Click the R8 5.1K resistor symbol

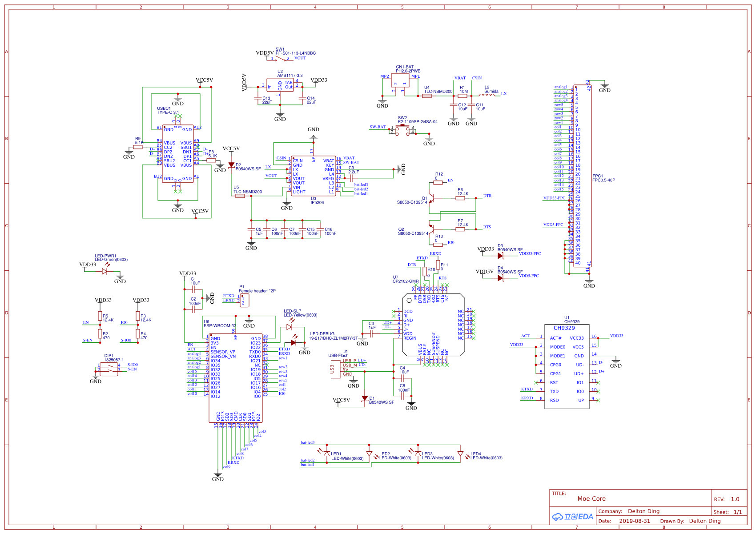tap(211, 160)
